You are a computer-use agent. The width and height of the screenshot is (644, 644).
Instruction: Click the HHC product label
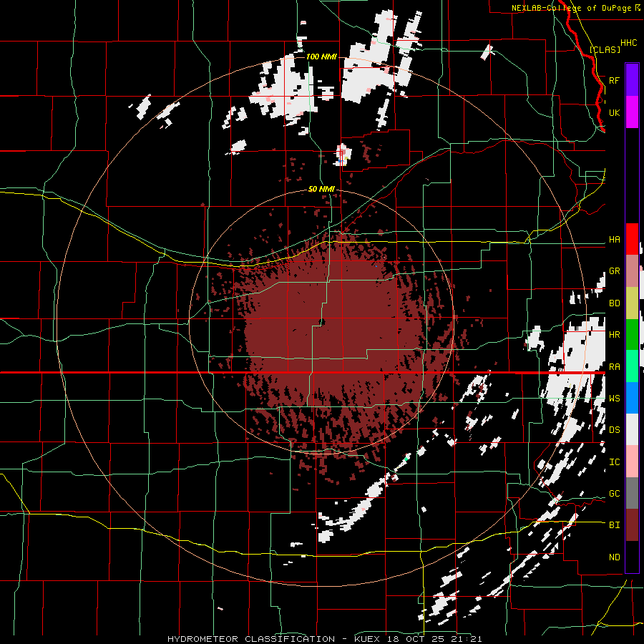point(628,42)
